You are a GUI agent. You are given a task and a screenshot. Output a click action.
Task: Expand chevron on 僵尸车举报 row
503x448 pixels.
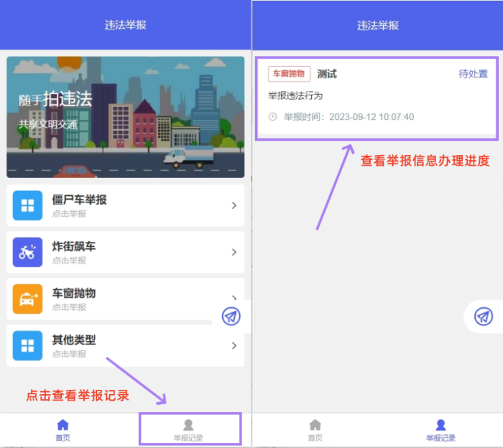(234, 205)
